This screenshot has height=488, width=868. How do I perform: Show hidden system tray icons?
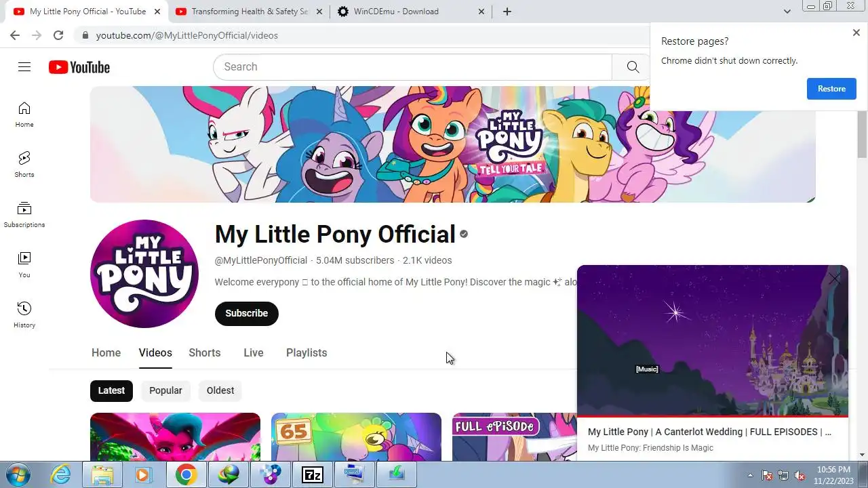tap(750, 475)
